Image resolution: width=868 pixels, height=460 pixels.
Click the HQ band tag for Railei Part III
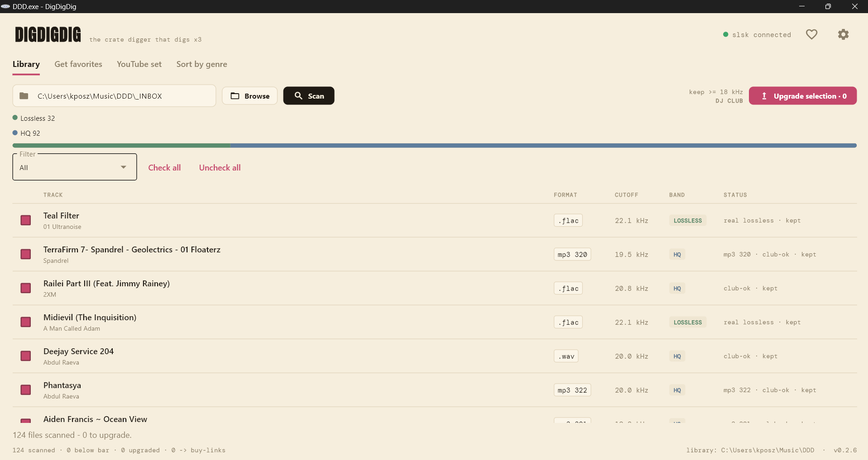coord(677,288)
